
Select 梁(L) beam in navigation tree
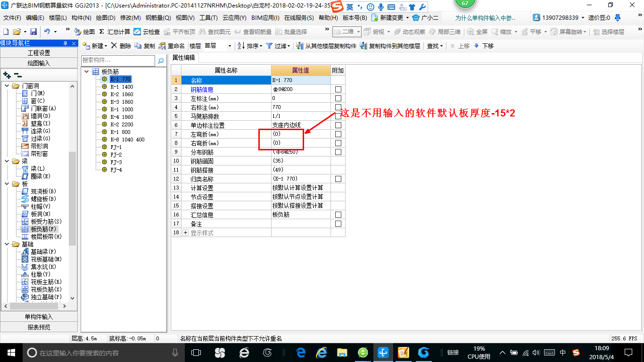point(33,169)
